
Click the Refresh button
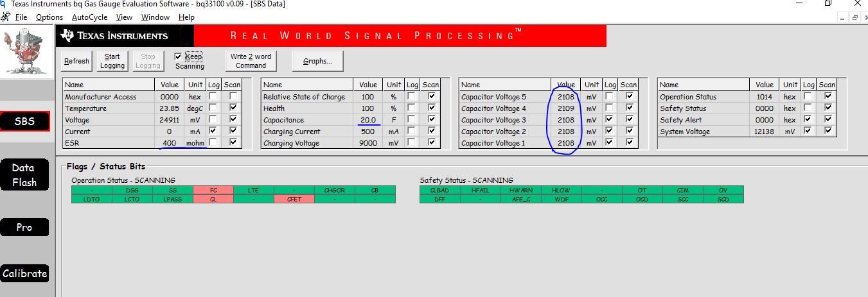(x=77, y=61)
